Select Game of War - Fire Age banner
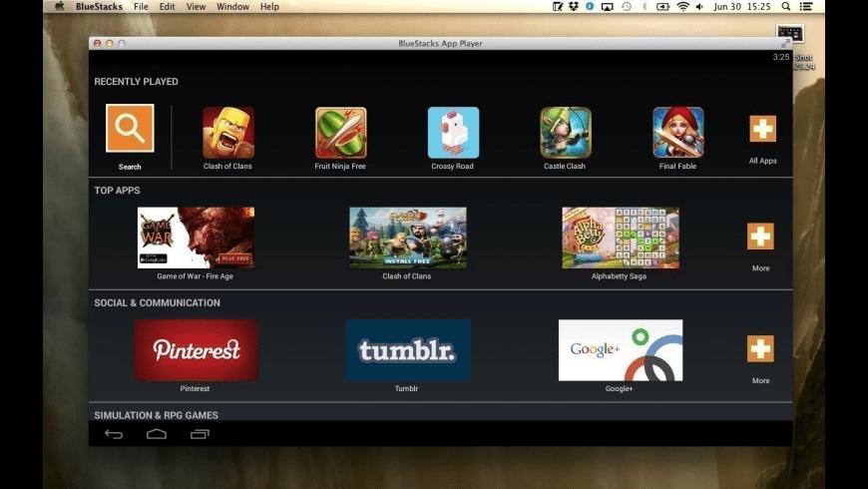This screenshot has height=489, width=868. 196,238
